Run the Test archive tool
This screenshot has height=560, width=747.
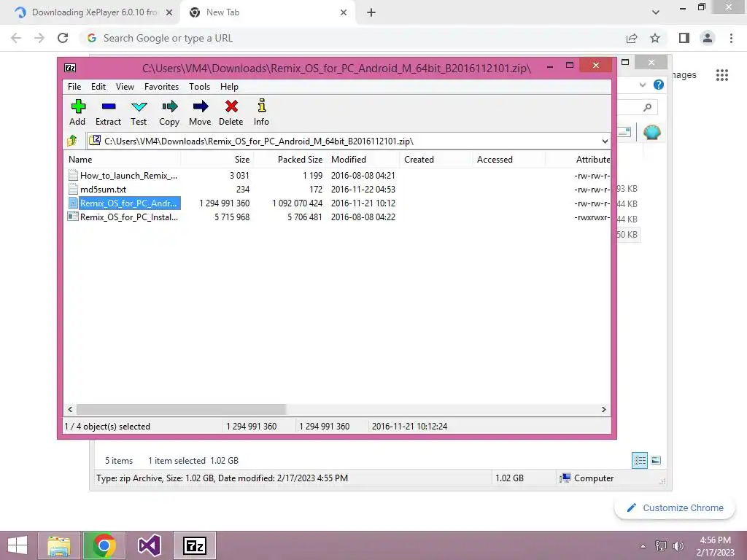[139, 112]
